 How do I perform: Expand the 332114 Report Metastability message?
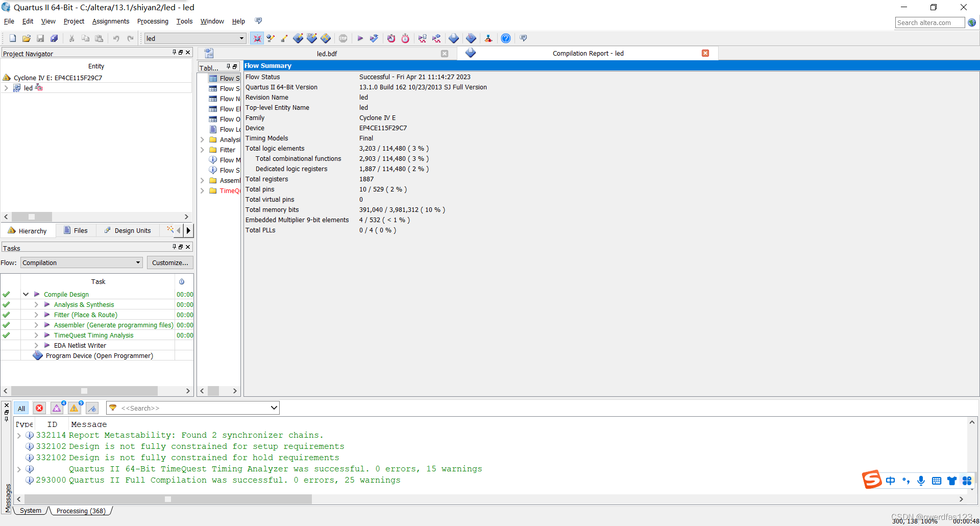[x=19, y=436]
